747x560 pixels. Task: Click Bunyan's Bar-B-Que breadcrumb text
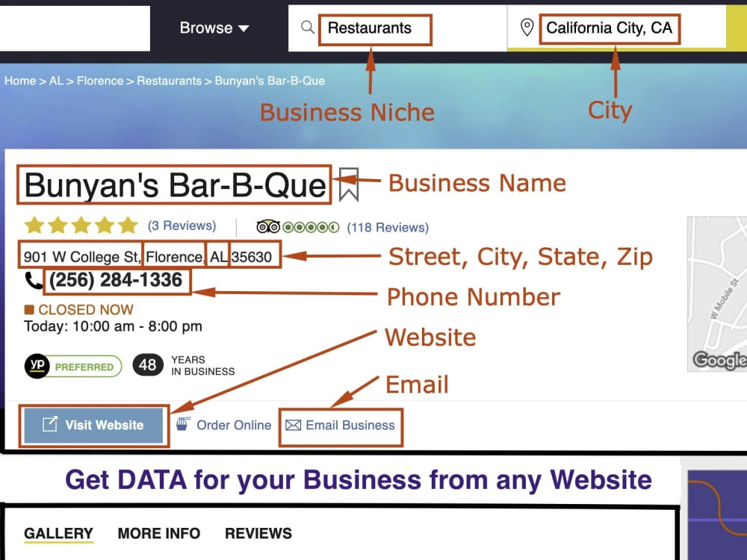tap(270, 81)
